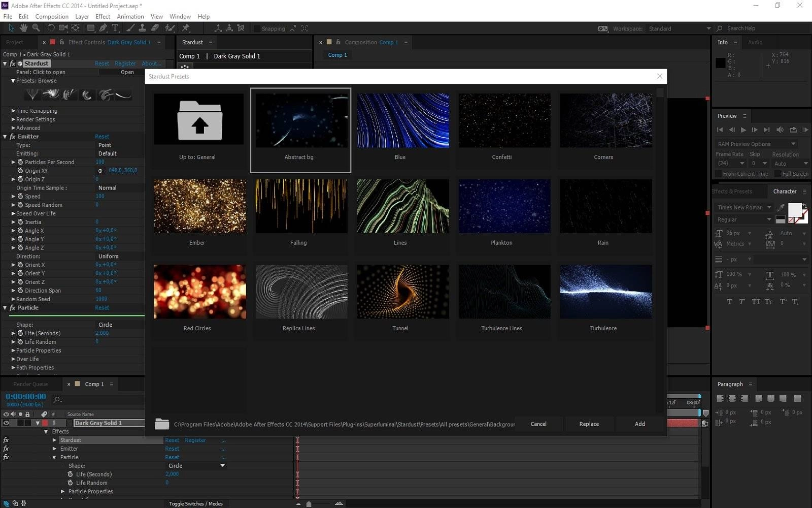Adjust the timeline zoom slider handle

(309, 504)
